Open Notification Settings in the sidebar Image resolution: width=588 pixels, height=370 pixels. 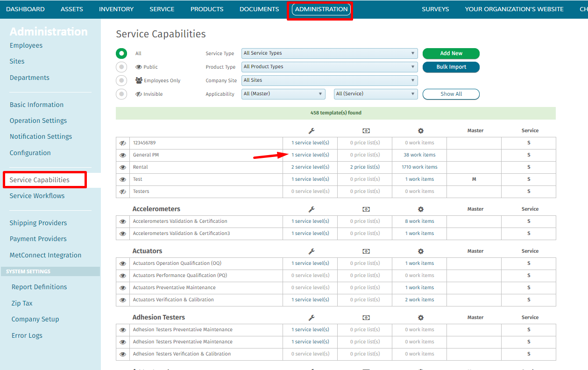point(41,136)
